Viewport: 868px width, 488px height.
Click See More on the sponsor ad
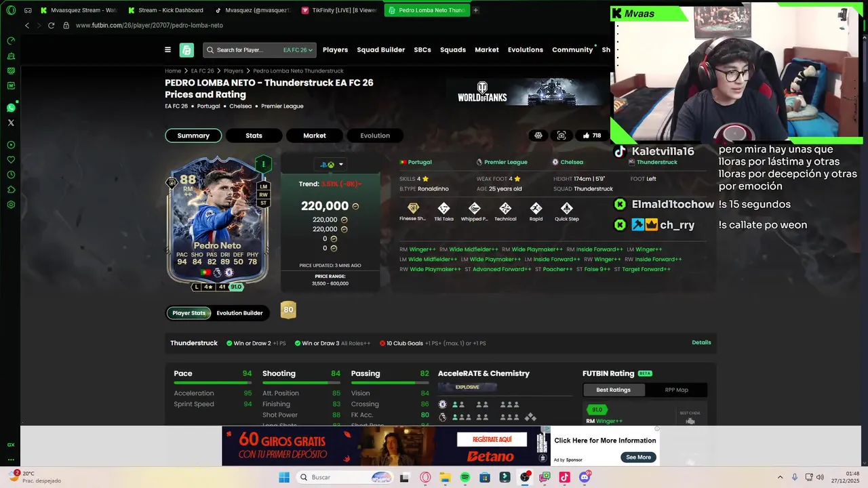coord(639,457)
